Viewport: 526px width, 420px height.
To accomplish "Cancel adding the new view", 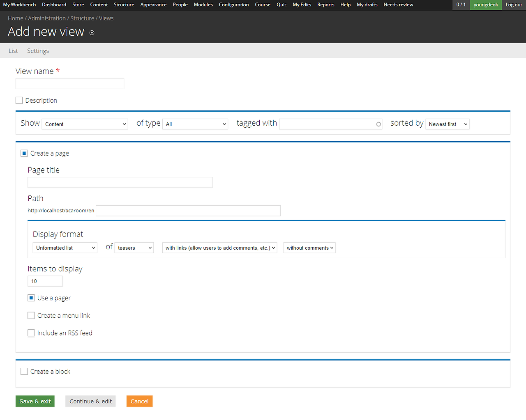I will coord(140,401).
